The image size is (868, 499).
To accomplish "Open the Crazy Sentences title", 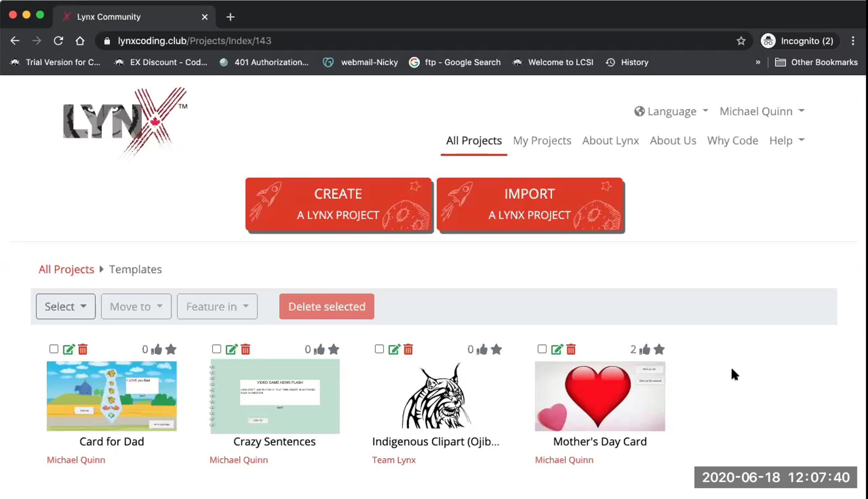I will click(x=275, y=442).
